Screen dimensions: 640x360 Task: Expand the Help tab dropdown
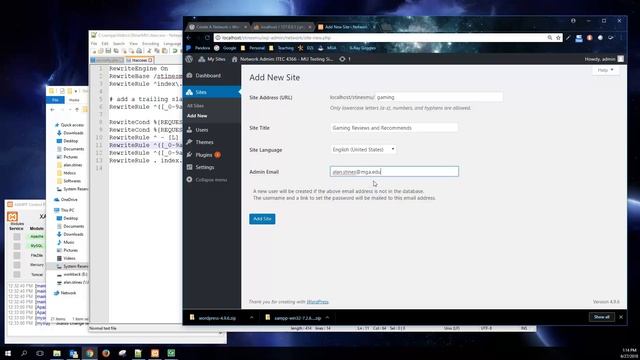[x=605, y=70]
